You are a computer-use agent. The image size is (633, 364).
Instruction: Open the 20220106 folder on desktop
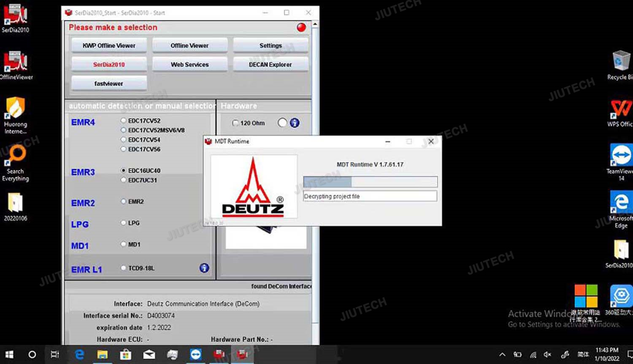tap(16, 207)
